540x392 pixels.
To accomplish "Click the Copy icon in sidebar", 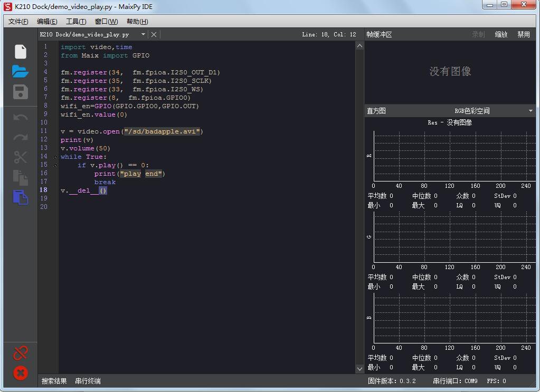I will click(x=20, y=177).
